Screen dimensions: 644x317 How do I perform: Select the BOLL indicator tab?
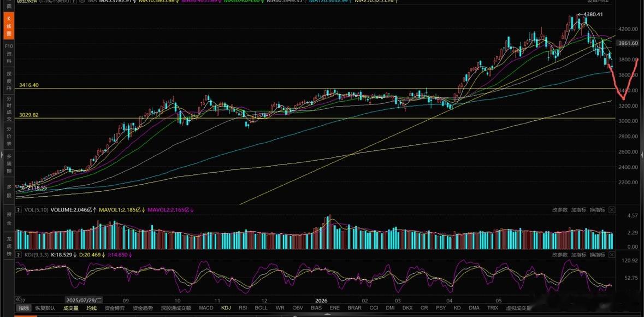tap(261, 308)
